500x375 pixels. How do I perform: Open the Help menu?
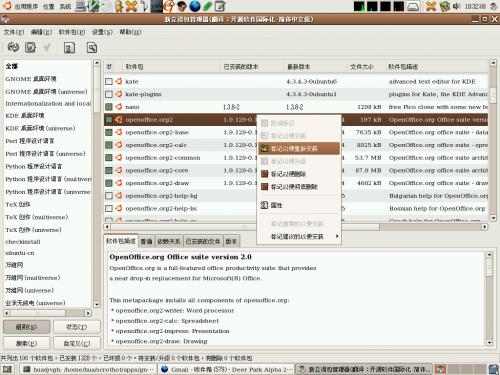[x=130, y=32]
